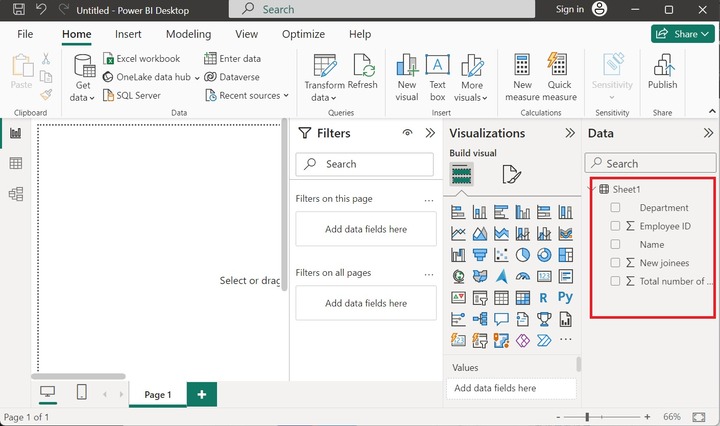
Task: Switch to the Modeling ribbon tab
Action: 188,34
